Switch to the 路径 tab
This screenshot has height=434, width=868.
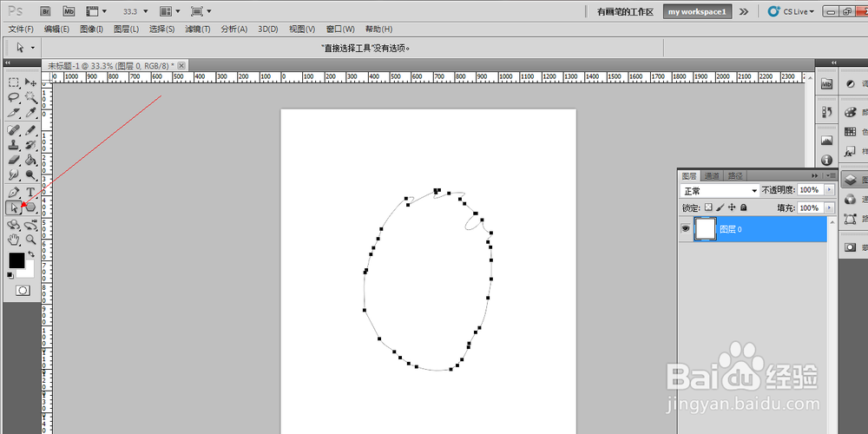[x=735, y=176]
